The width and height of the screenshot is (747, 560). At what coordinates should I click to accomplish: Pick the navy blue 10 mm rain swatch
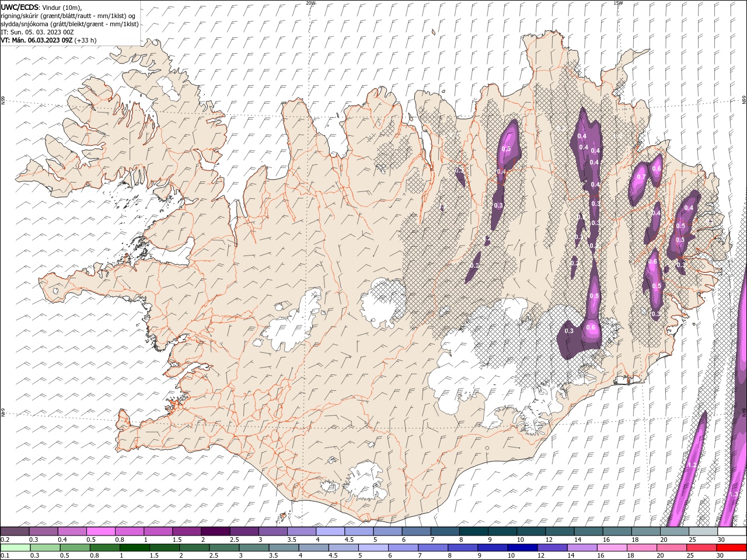[522, 548]
